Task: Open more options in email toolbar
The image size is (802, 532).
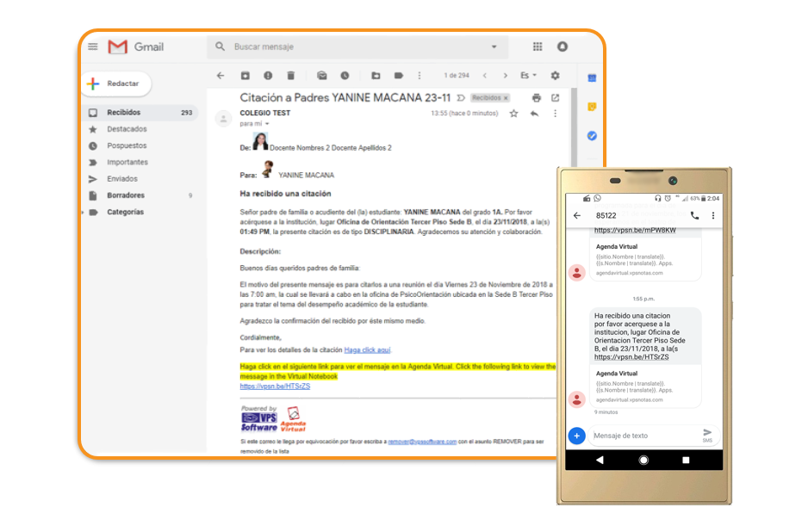Action: (x=420, y=76)
